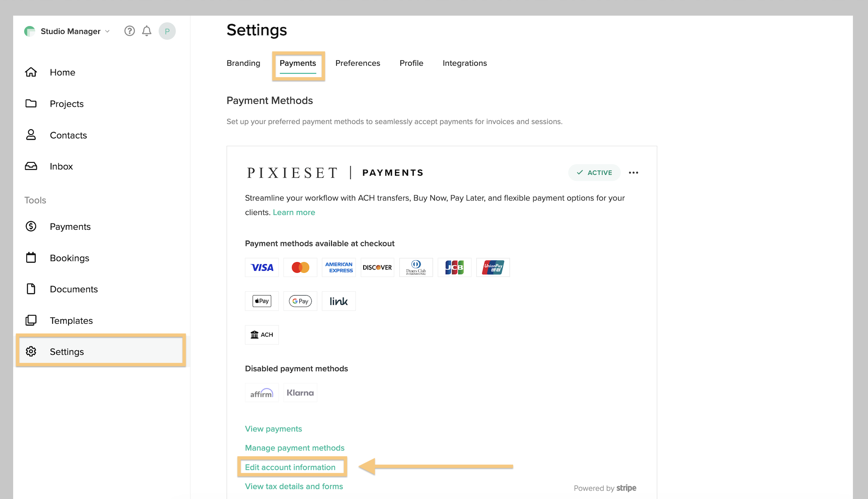Switch to the Branding tab
The height and width of the screenshot is (499, 868).
point(243,63)
